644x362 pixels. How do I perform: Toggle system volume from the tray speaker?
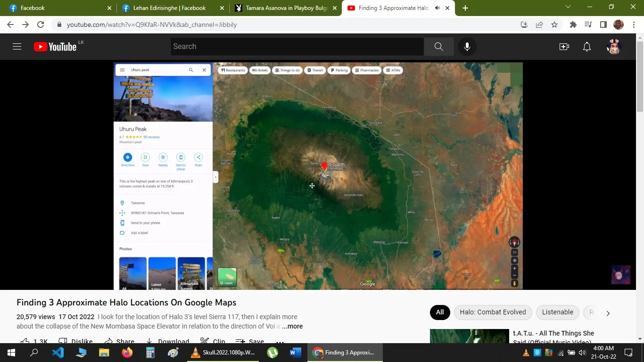[582, 353]
